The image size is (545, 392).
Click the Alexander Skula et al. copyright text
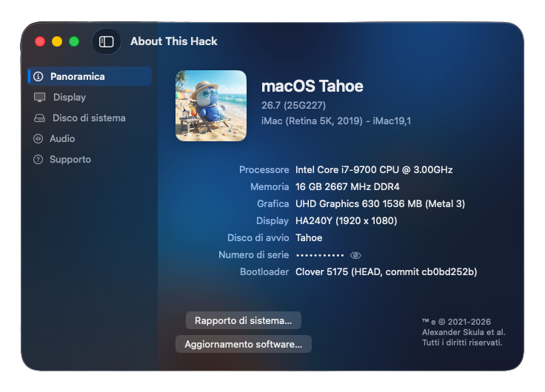[464, 332]
